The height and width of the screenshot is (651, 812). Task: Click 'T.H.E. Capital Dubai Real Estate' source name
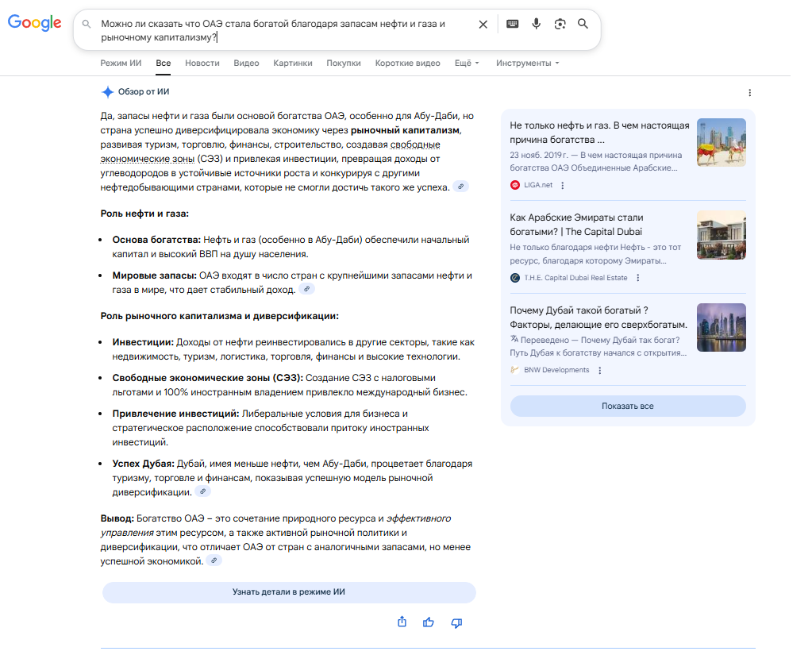[575, 278]
